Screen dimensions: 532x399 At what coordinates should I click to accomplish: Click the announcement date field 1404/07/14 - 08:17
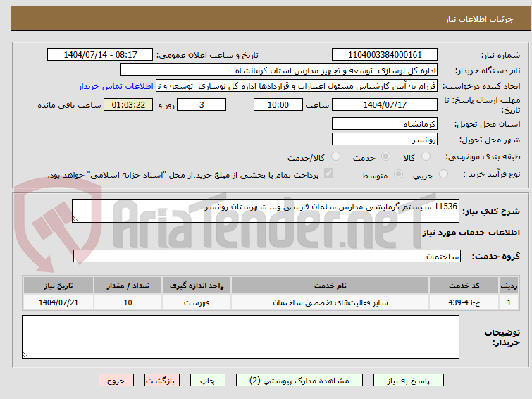pos(100,55)
